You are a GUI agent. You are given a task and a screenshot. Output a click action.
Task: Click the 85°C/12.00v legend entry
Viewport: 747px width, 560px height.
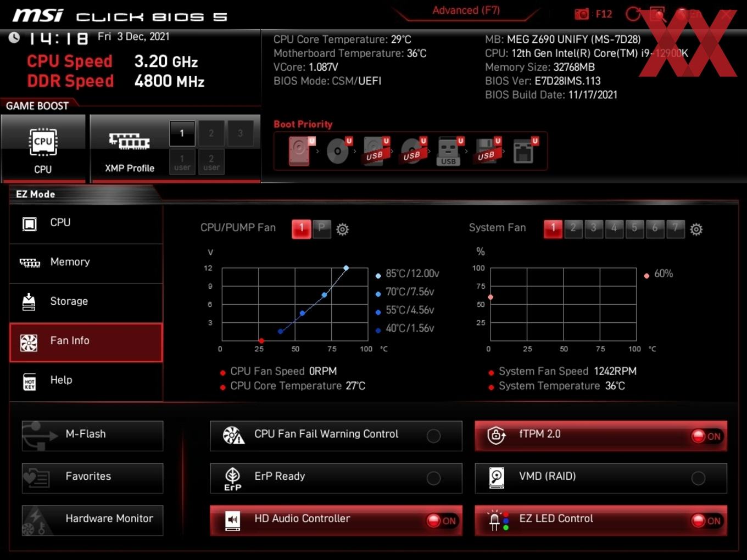(x=408, y=273)
